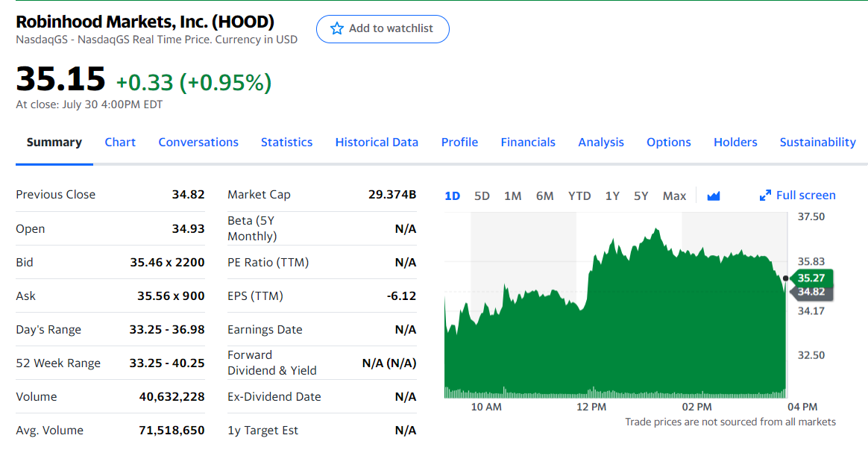Open the chart type mountain icon
This screenshot has height=450, width=868.
(x=714, y=196)
